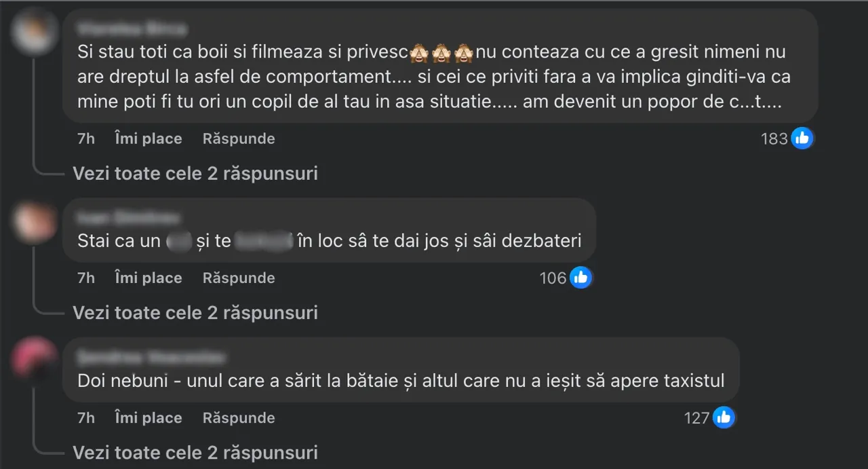Screen dimensions: 868x469
Task: Like the 'Doi nebuni' comment via 'Îmi place'
Action: tap(148, 417)
